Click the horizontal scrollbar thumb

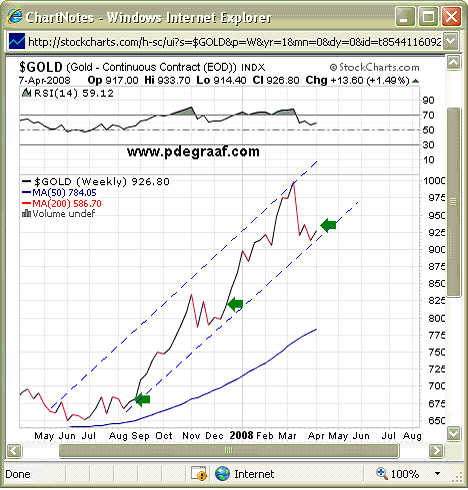tap(229, 451)
